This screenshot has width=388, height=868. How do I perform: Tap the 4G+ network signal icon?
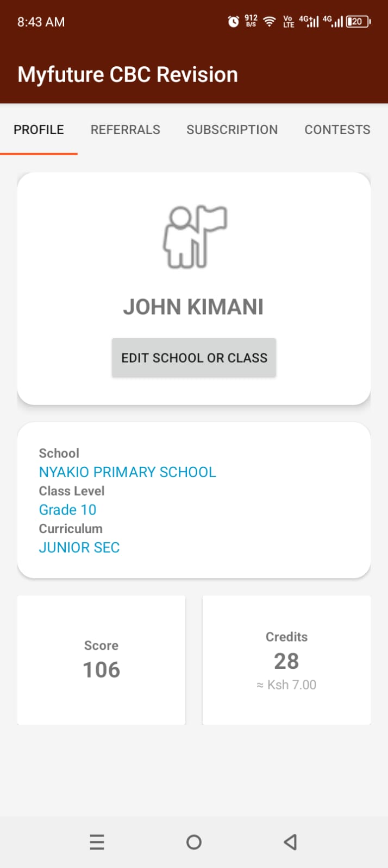[308, 21]
